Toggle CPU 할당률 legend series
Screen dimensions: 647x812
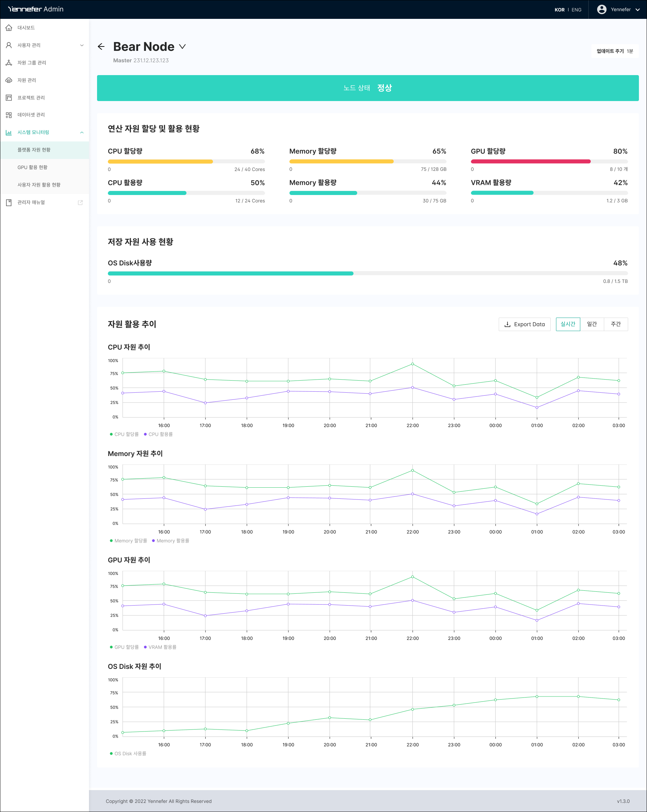pos(124,434)
